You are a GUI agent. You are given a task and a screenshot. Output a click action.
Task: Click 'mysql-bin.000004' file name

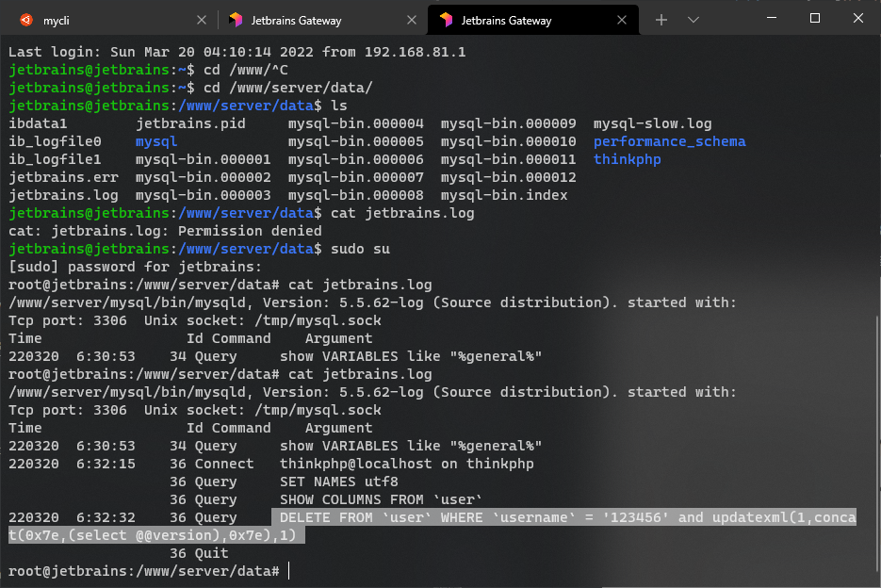355,123
